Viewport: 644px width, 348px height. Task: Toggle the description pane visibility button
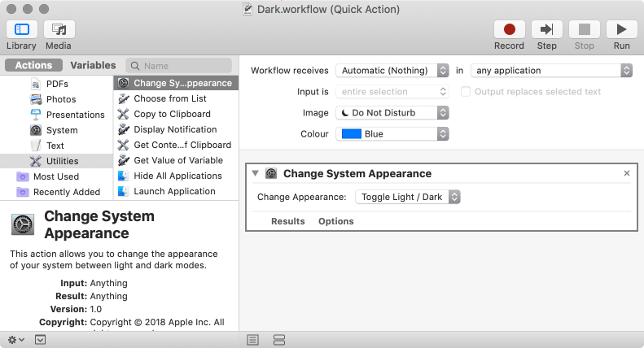pyautogui.click(x=40, y=340)
